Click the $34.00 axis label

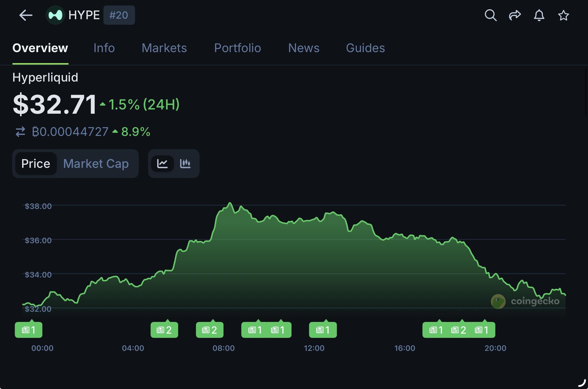point(38,275)
